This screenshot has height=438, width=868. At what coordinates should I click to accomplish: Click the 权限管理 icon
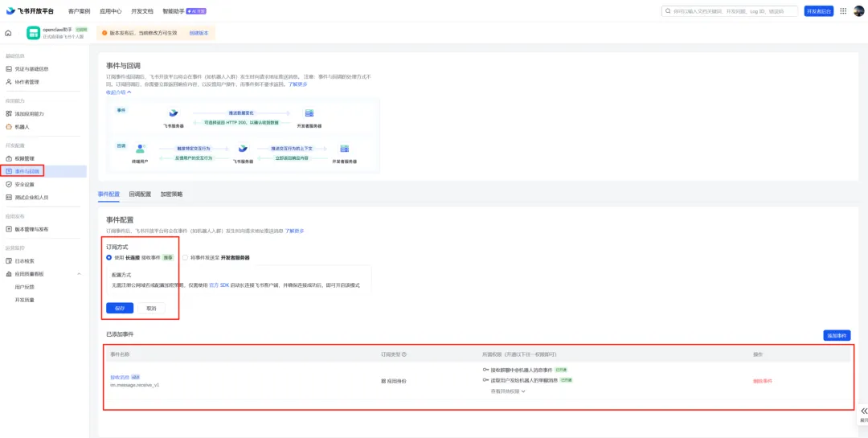tap(9, 158)
